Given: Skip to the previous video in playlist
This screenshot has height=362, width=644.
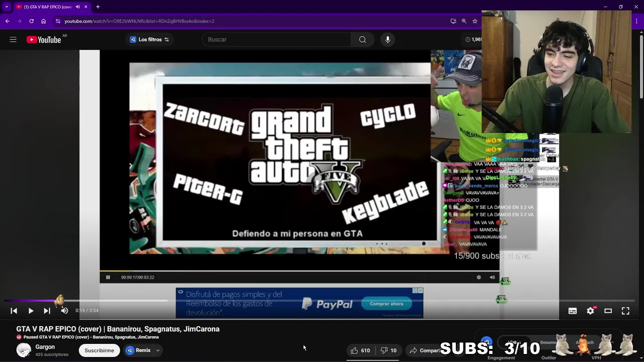Looking at the screenshot, I should (14, 311).
